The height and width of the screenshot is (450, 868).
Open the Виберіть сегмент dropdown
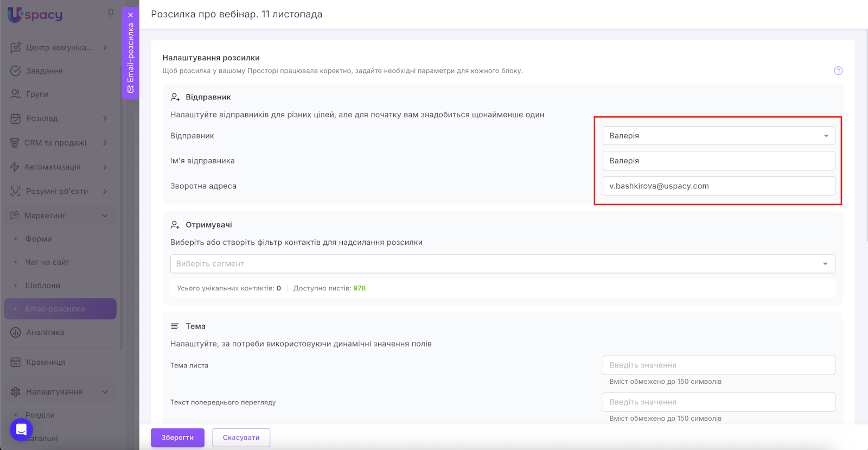pyautogui.click(x=502, y=264)
